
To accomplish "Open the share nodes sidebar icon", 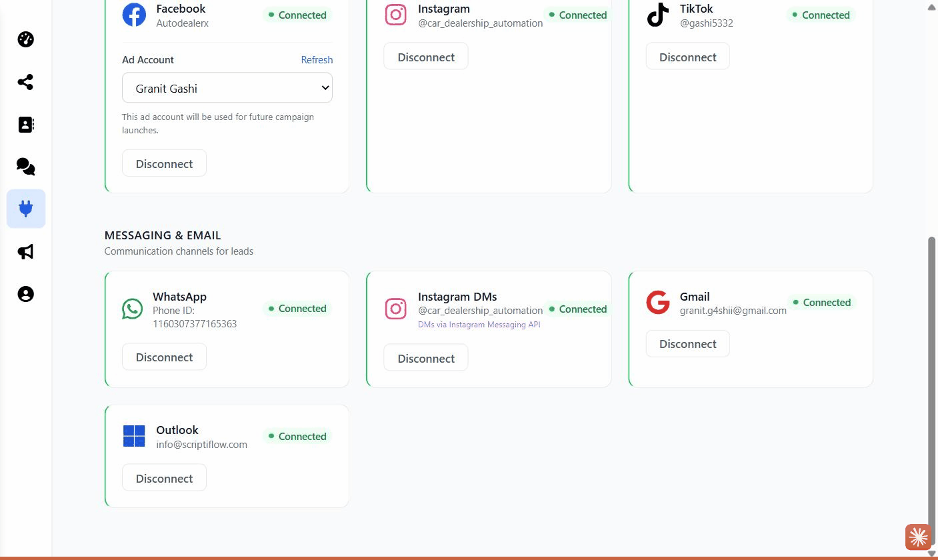I will pos(25,82).
